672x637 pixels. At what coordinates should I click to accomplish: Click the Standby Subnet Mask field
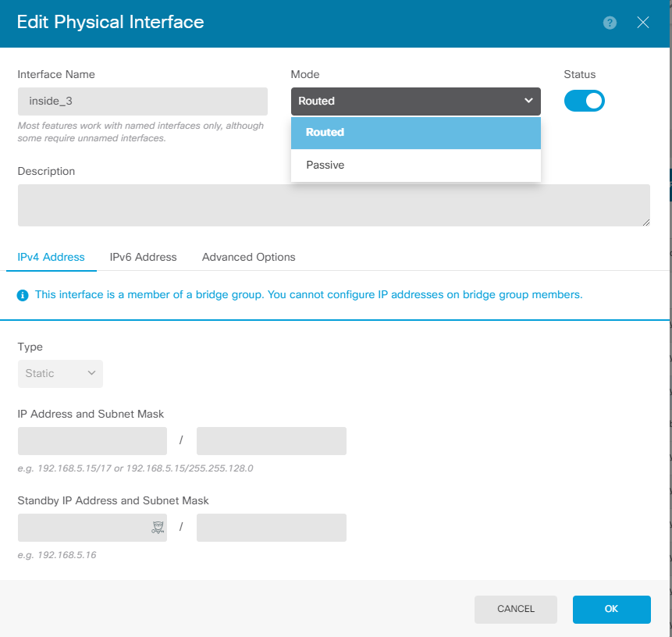[272, 528]
